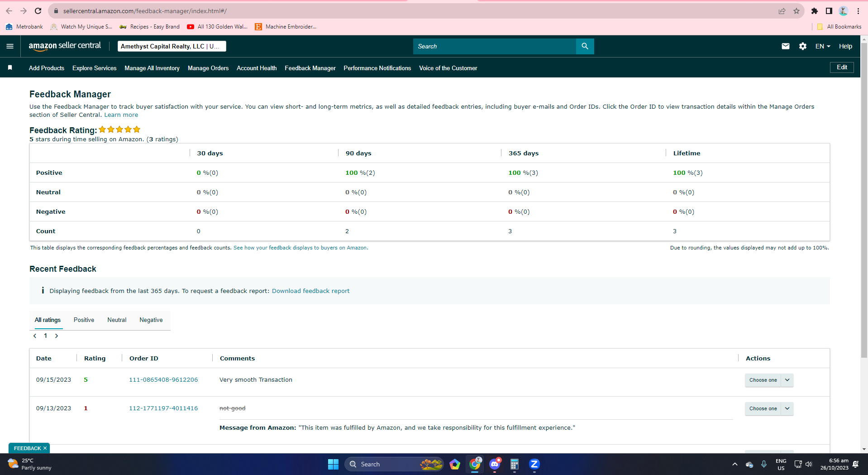Click the Seller Central search field
Image resolution: width=868 pixels, height=475 pixels.
click(495, 46)
